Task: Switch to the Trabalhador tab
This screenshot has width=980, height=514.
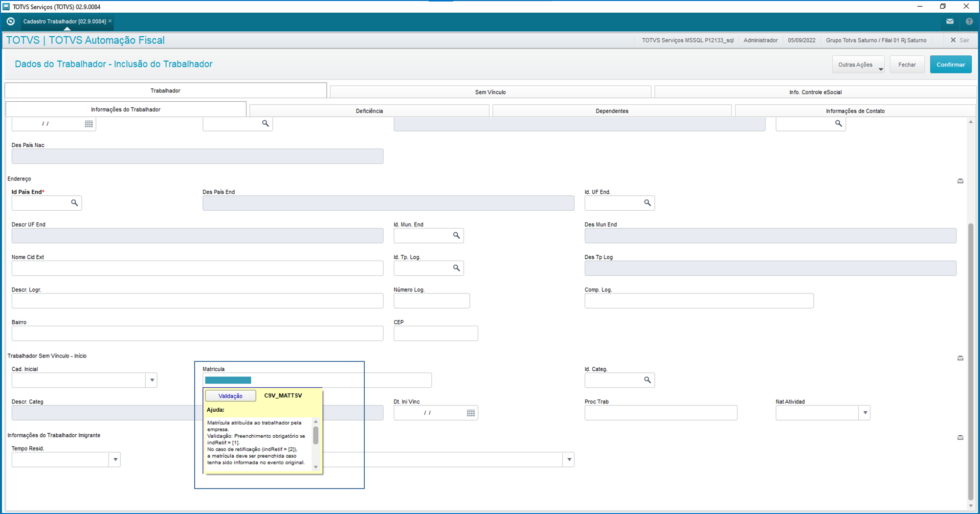Action: pos(166,90)
